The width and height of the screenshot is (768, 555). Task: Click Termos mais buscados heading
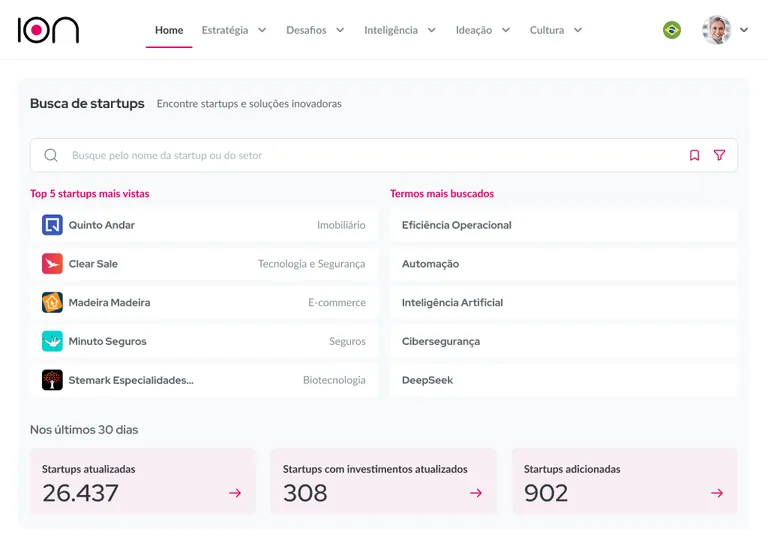(442, 193)
